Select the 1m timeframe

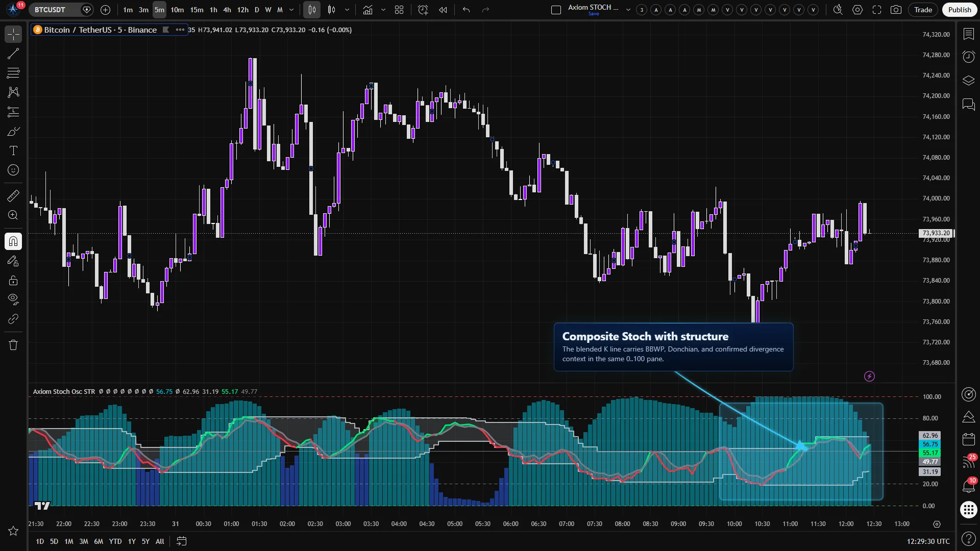(128, 10)
